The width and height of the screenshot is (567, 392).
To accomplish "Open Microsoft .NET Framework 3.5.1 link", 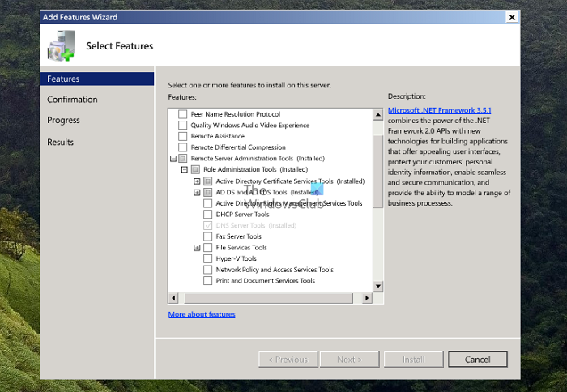I will pos(439,110).
